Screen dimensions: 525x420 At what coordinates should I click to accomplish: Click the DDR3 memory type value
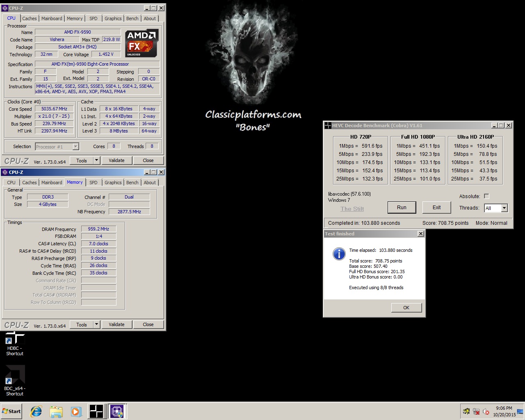[x=48, y=197]
